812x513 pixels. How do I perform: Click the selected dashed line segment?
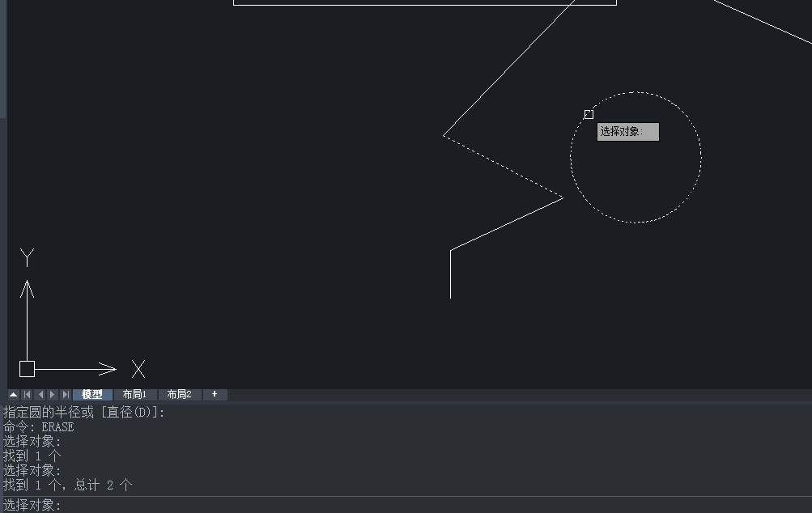coord(503,166)
